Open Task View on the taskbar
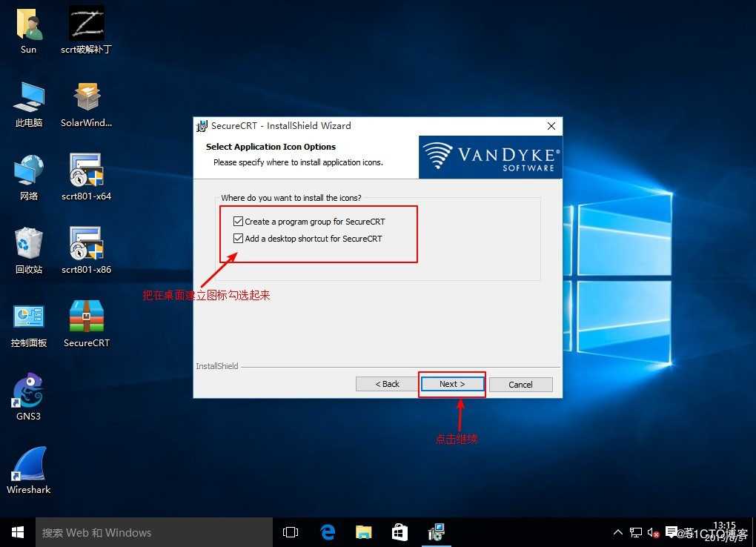 [291, 532]
